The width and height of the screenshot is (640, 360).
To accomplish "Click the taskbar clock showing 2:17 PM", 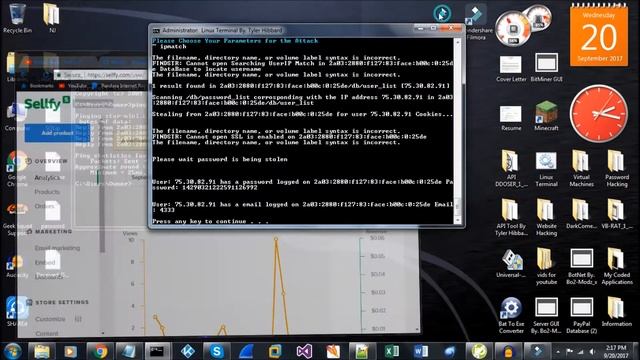I will coord(616,351).
